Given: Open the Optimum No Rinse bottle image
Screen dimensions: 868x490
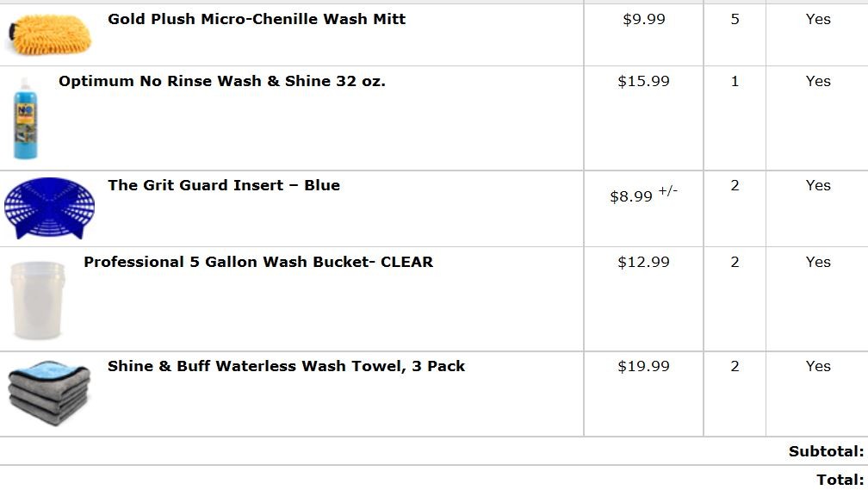Looking at the screenshot, I should point(26,119).
